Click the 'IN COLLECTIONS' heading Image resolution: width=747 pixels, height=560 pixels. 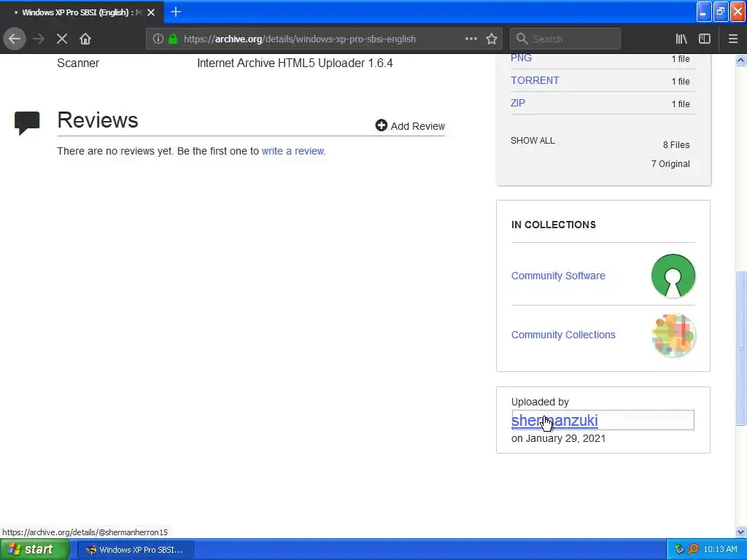tap(554, 225)
